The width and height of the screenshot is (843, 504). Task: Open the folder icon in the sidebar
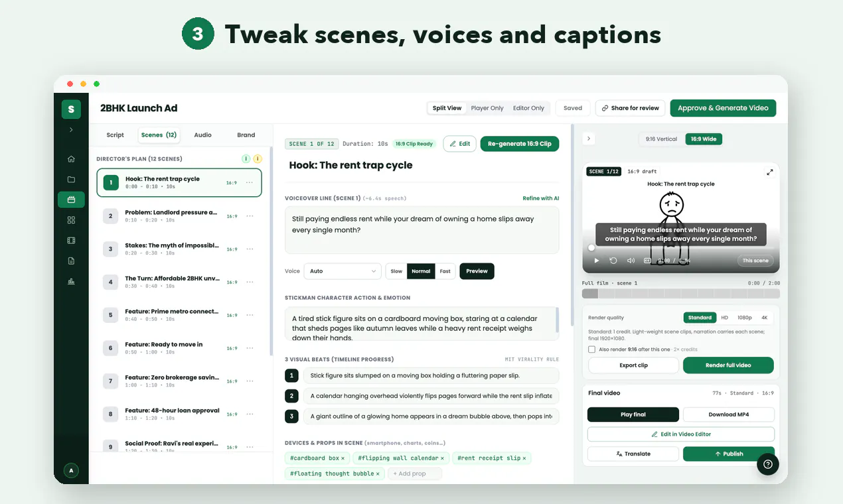pos(71,179)
